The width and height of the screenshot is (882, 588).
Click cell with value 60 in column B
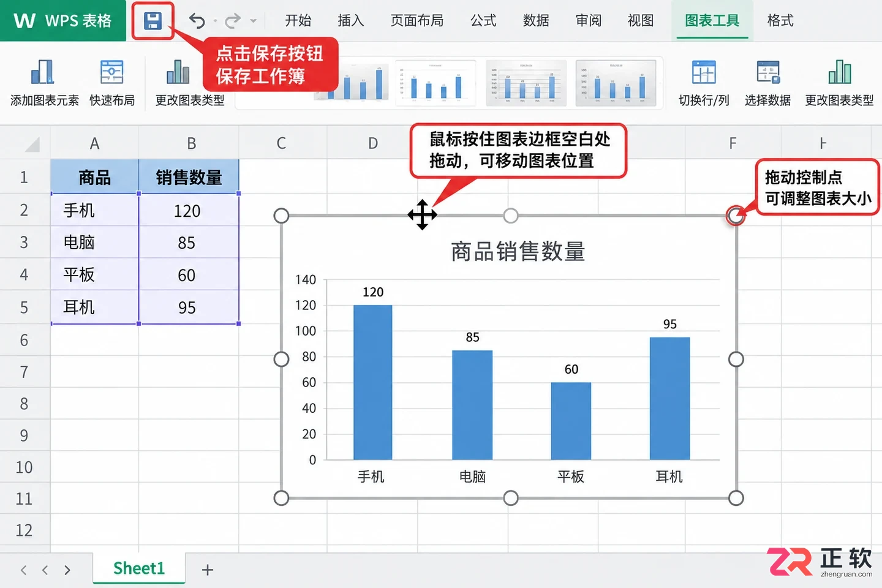coord(189,275)
